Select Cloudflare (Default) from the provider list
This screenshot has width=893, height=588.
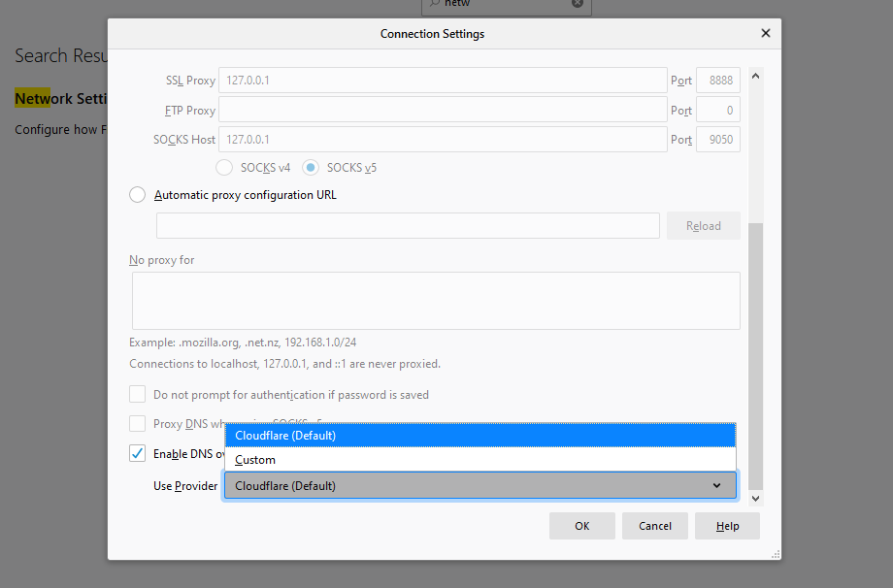tap(480, 436)
